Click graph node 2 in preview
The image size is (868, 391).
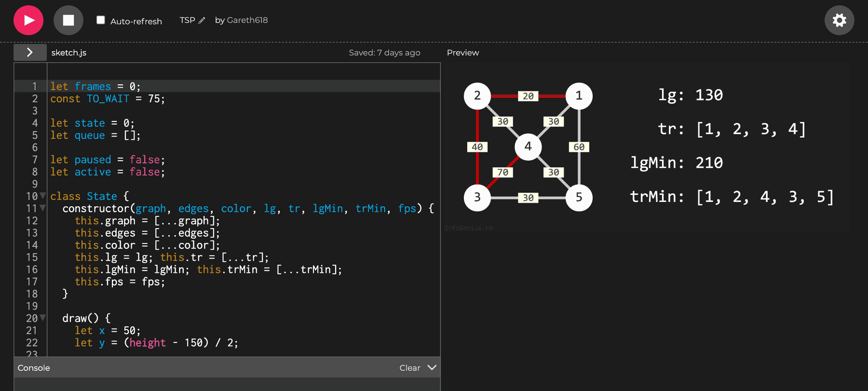click(477, 96)
